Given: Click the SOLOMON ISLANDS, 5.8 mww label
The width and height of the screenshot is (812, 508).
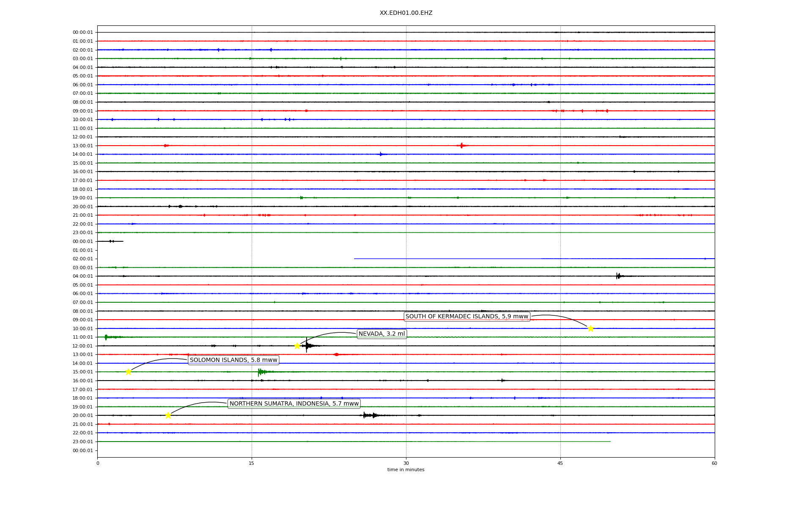Looking at the screenshot, I should pos(233,360).
